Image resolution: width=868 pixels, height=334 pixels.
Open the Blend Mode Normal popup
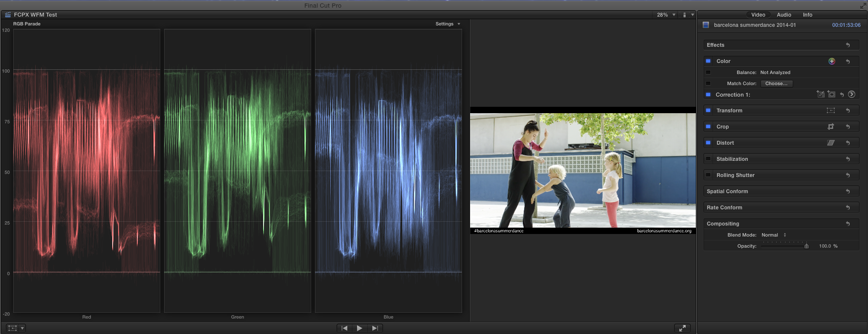click(774, 235)
